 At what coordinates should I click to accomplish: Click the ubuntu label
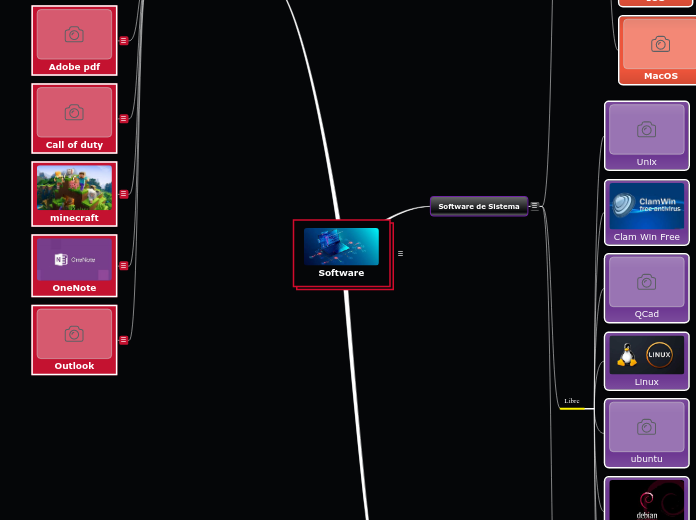click(647, 459)
